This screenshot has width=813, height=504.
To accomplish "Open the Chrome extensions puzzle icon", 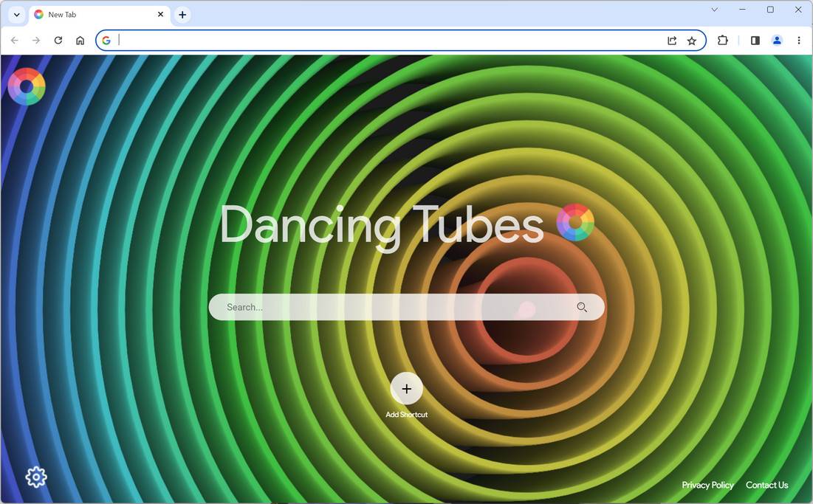I will 723,41.
